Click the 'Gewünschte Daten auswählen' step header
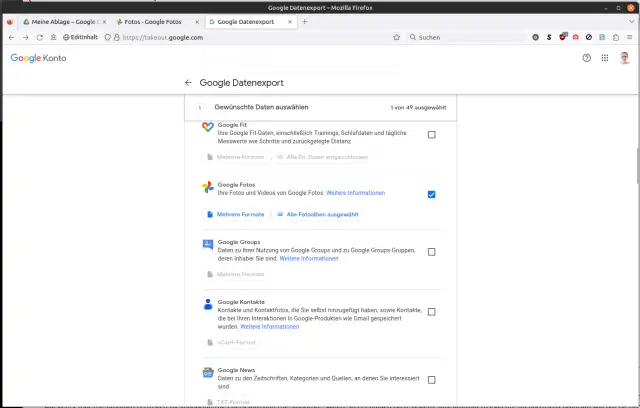Screen dimensions: 640x408 [261, 107]
